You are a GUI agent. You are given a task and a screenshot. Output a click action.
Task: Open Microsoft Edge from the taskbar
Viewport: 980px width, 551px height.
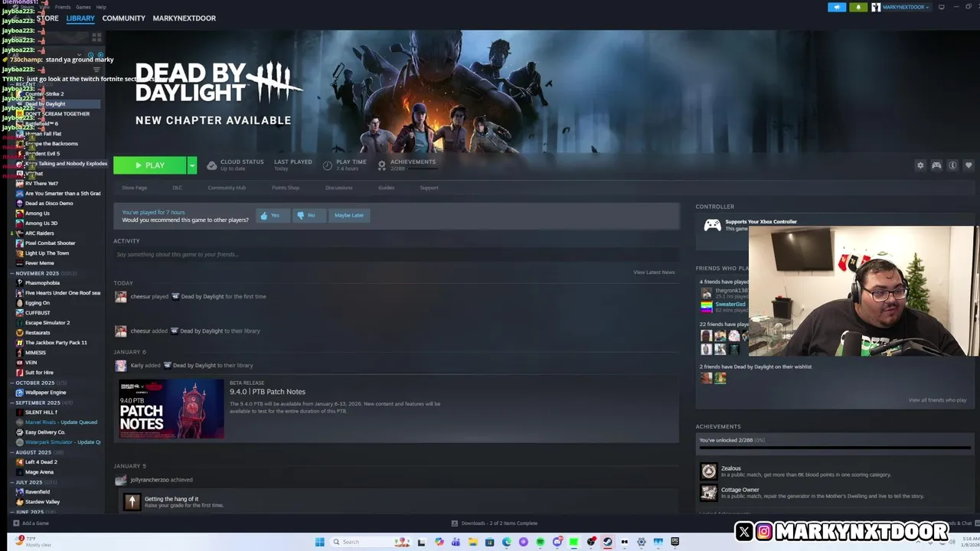[x=506, y=542]
